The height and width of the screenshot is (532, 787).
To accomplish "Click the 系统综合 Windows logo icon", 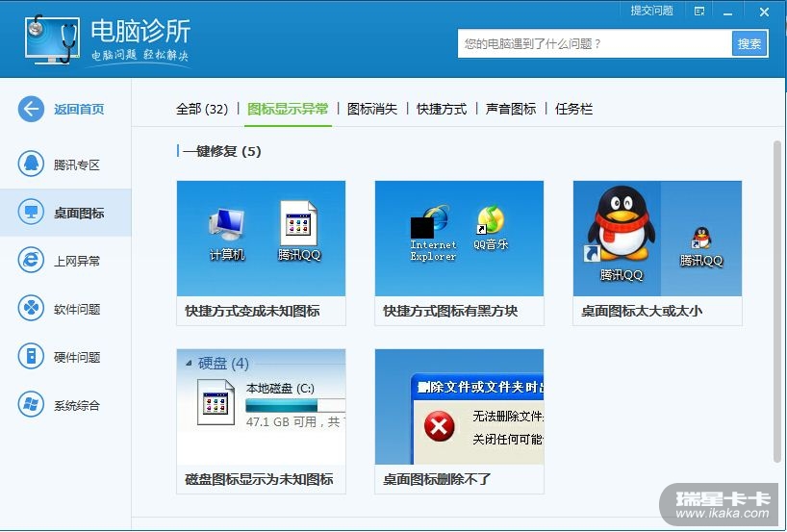I will tap(31, 405).
